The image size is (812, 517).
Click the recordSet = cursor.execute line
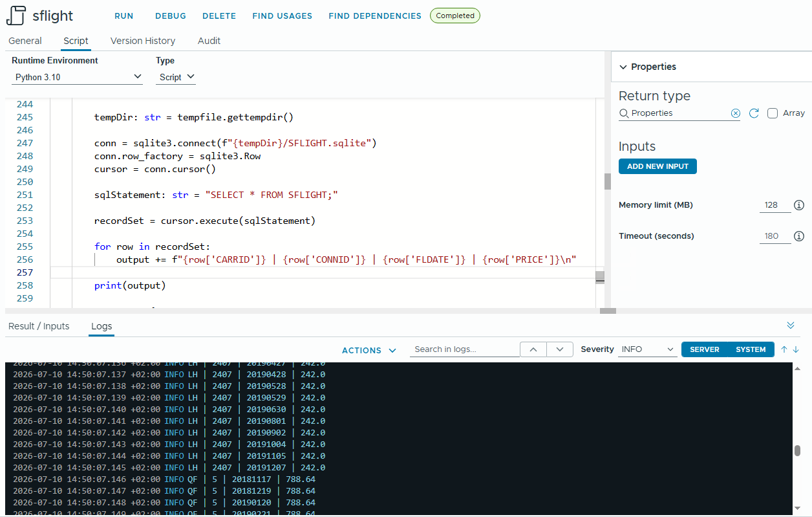click(205, 221)
